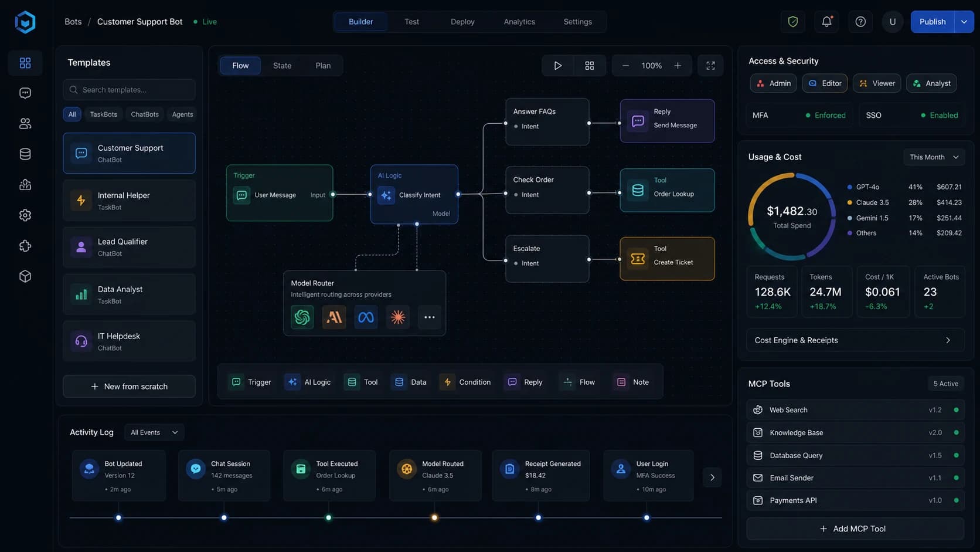
Task: Click the Publish button
Action: pos(933,22)
